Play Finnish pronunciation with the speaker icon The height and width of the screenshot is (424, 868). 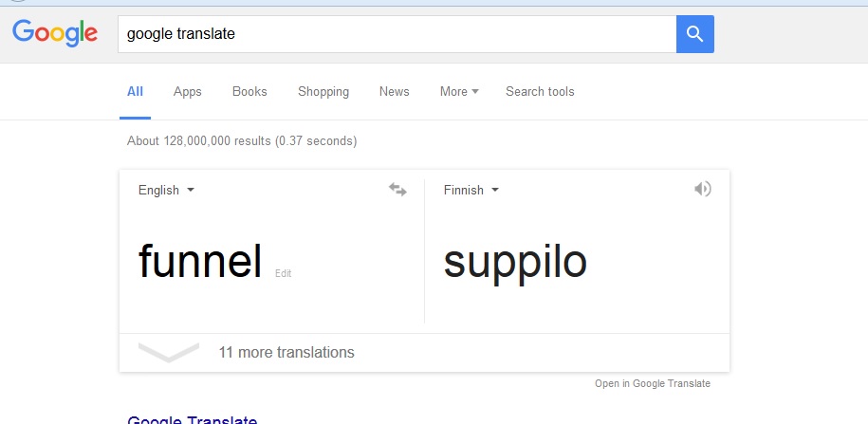coord(702,189)
